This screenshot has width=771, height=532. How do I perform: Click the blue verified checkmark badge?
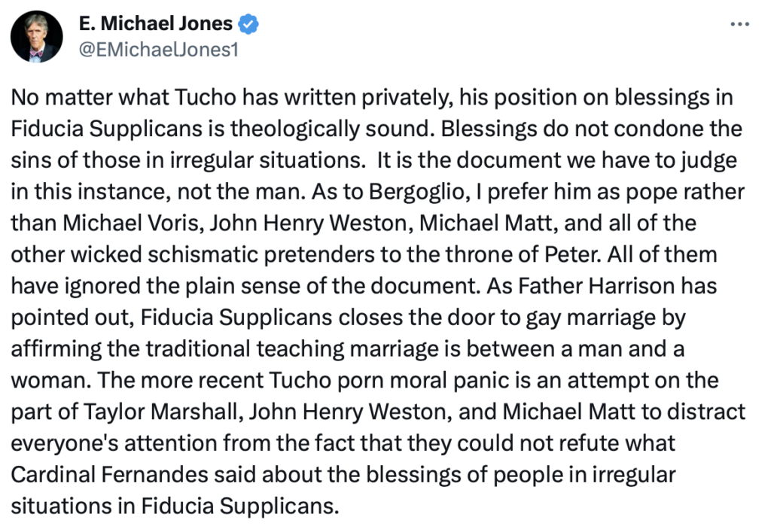[x=248, y=24]
